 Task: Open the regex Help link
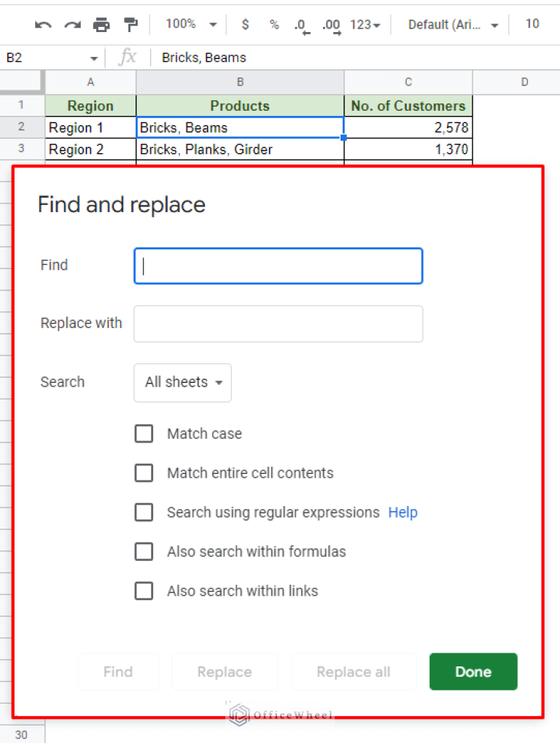[402, 512]
